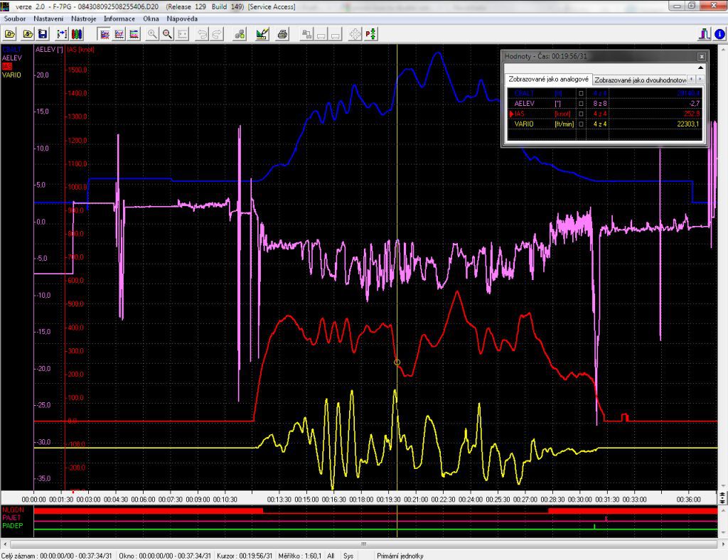Toggle the IAS row checkbox

[x=581, y=114]
